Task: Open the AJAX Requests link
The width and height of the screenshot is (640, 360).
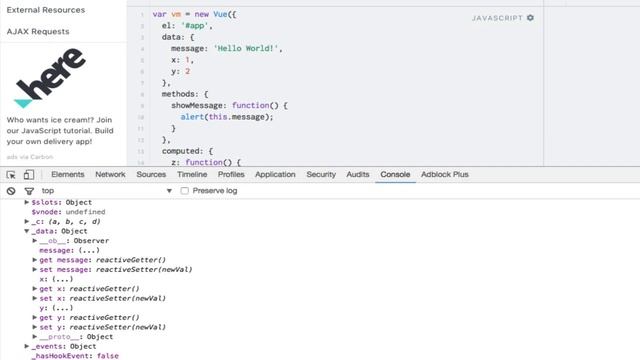Action: coord(38,31)
